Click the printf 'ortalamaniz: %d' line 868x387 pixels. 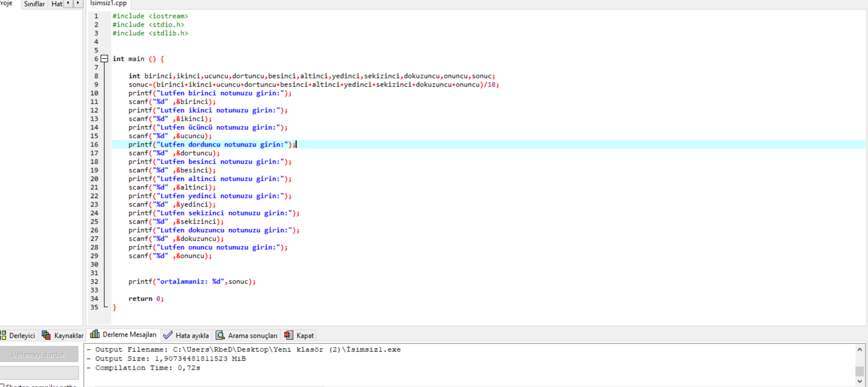coord(192,282)
